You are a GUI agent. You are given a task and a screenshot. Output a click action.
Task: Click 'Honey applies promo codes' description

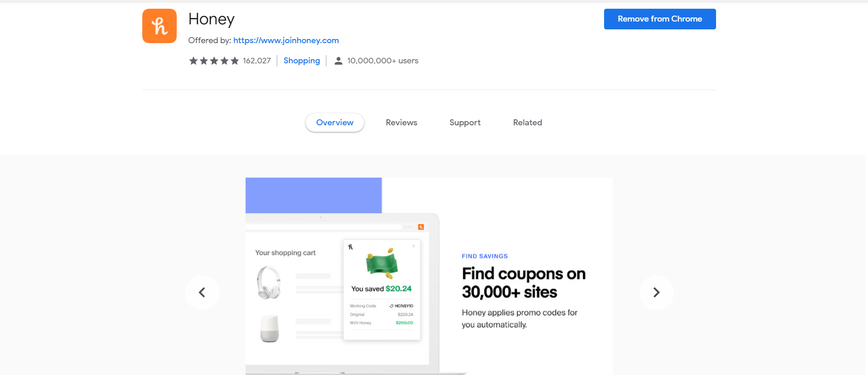tap(520, 319)
